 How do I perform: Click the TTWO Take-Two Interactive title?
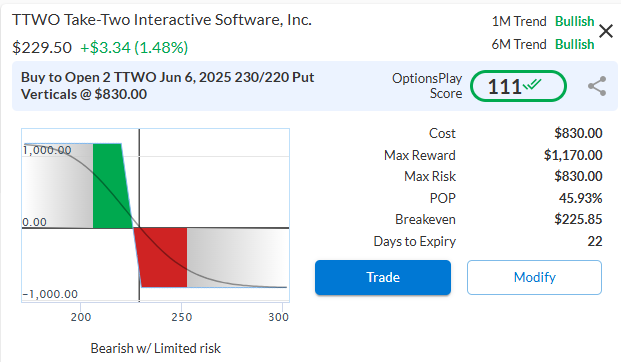point(162,19)
